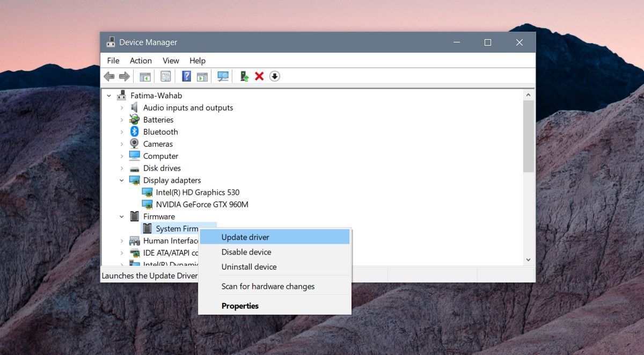Open the View menu

tap(171, 61)
